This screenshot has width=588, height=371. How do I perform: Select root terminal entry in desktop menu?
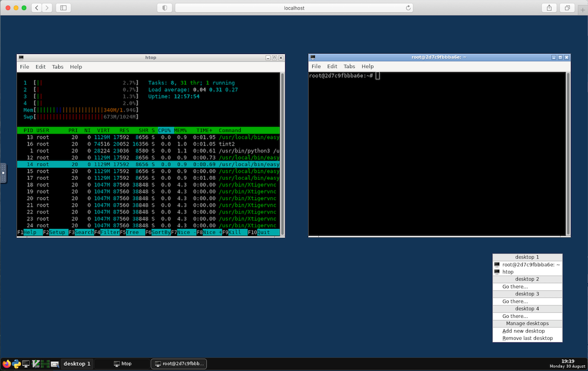click(x=527, y=265)
